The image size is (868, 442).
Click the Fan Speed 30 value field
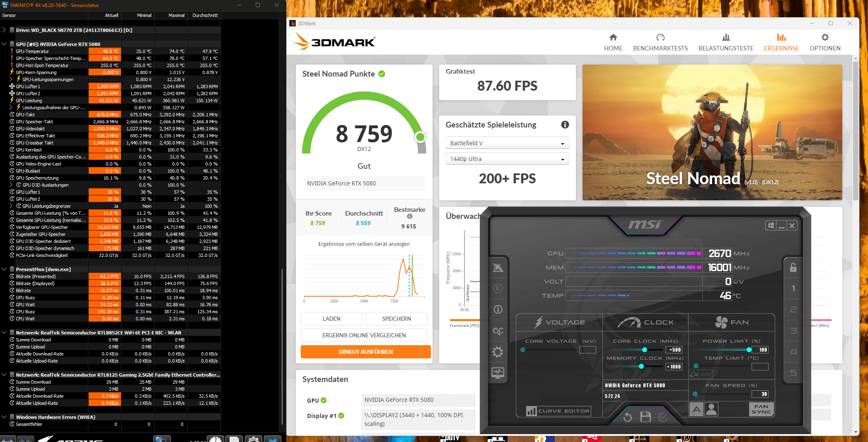tap(760, 394)
